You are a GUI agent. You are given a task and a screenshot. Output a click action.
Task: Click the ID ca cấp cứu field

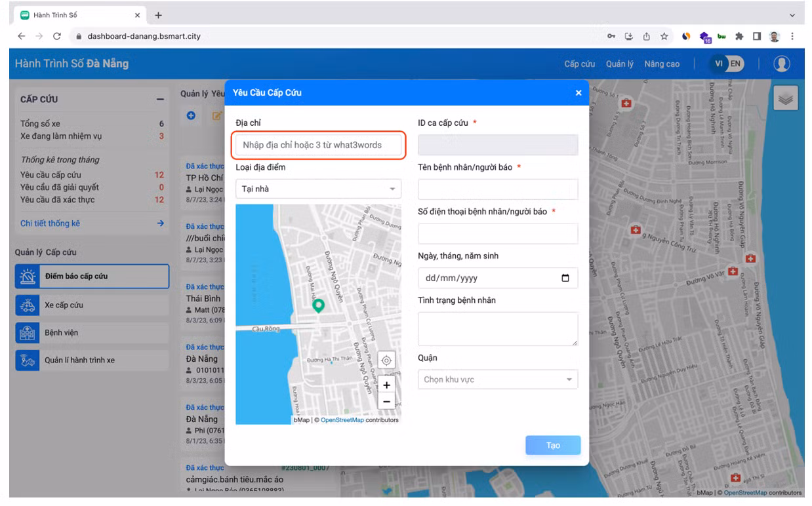coord(498,145)
